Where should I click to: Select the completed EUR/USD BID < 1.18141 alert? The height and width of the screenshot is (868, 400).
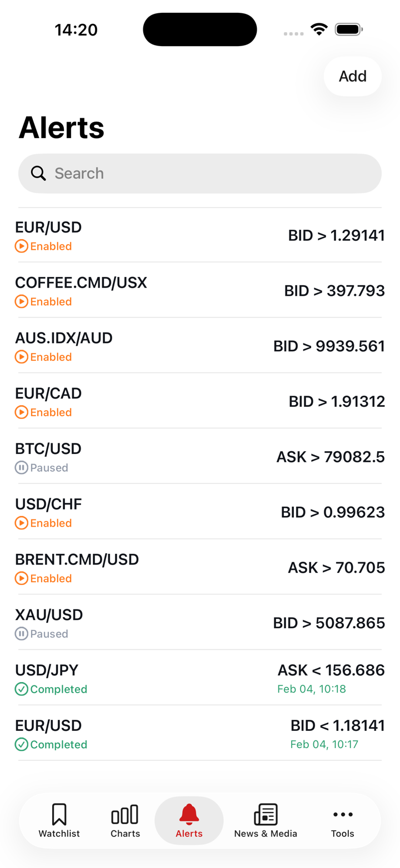coord(200,733)
